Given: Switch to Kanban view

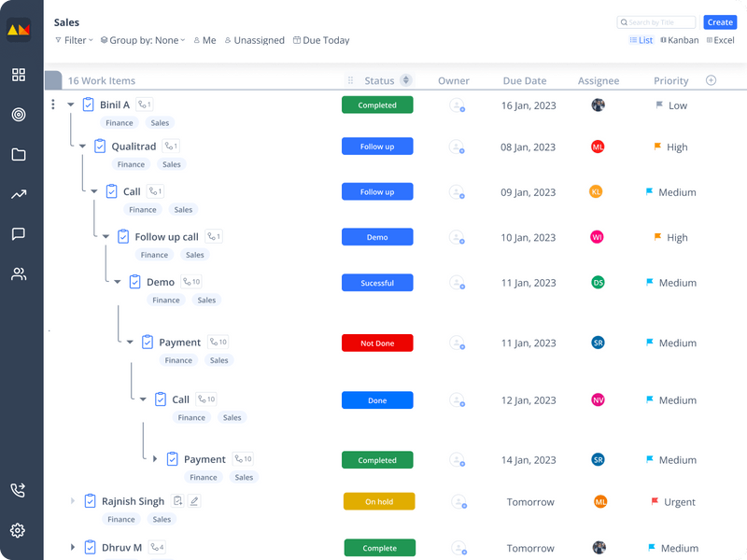Looking at the screenshot, I should point(680,40).
